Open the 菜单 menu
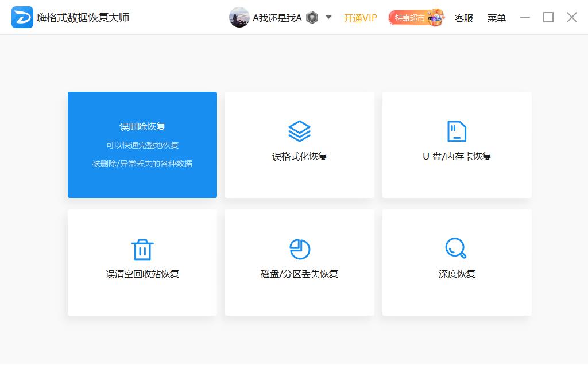This screenshot has width=588, height=365. click(496, 18)
